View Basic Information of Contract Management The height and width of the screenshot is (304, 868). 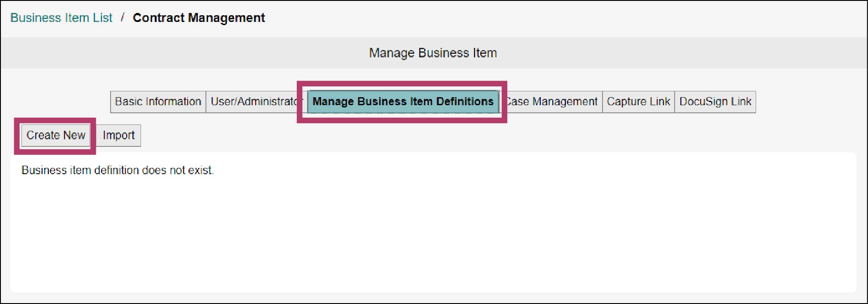coord(158,102)
